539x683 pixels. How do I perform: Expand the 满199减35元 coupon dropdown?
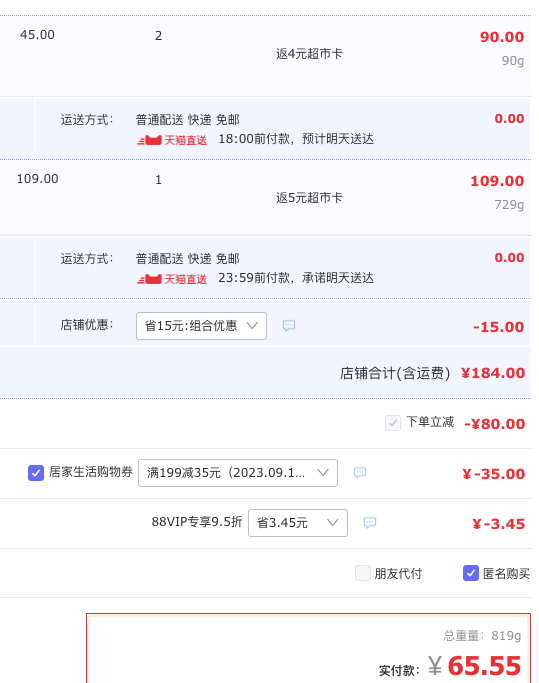238,473
